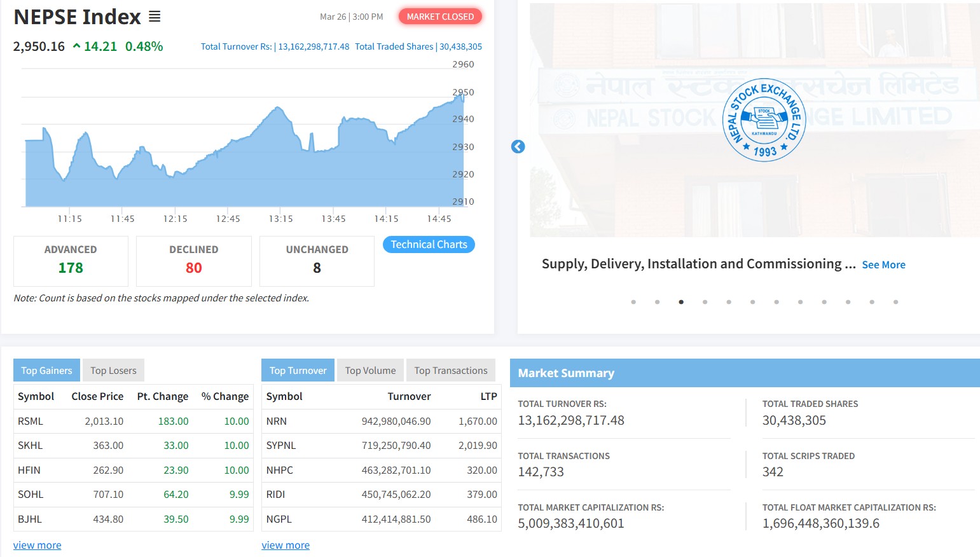Open the NEPSE Index hamburger menu
980x557 pixels.
tap(155, 17)
